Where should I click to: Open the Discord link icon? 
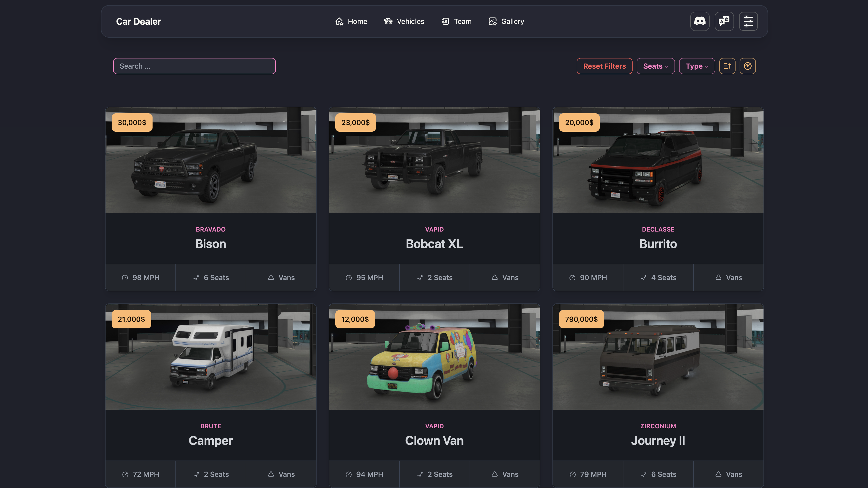[x=700, y=21]
